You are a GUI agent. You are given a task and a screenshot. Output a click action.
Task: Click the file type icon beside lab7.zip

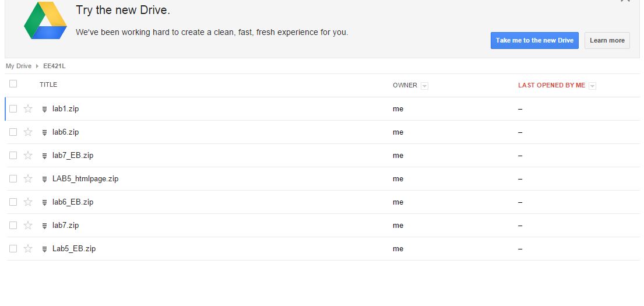click(x=44, y=226)
